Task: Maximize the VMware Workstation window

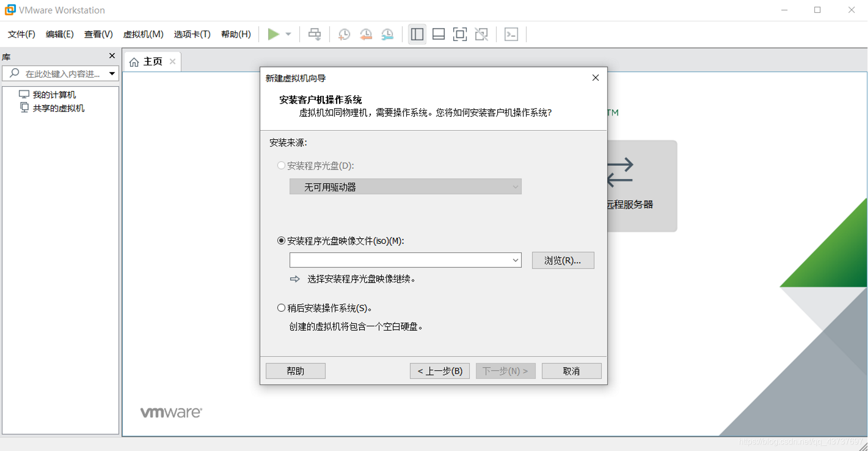Action: (818, 10)
